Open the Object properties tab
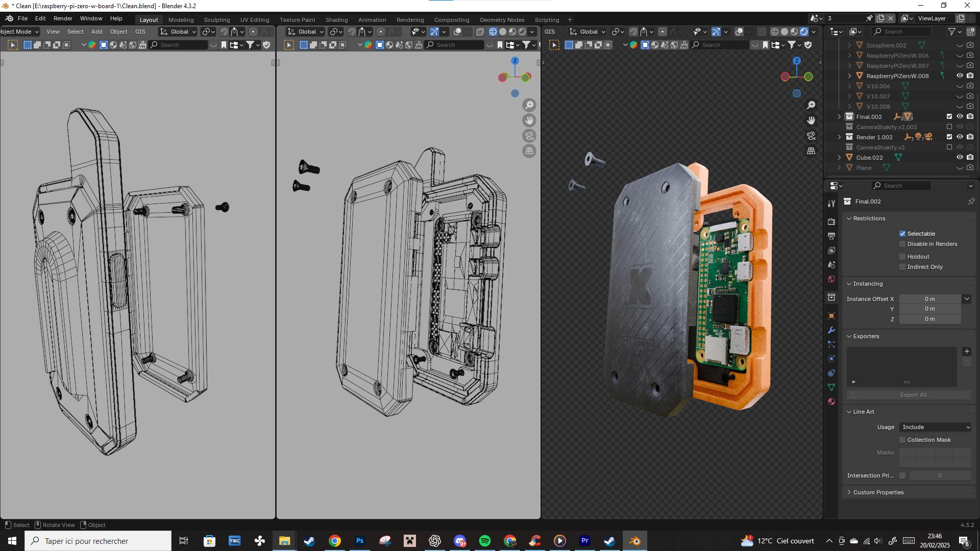The width and height of the screenshot is (980, 551). point(831,316)
